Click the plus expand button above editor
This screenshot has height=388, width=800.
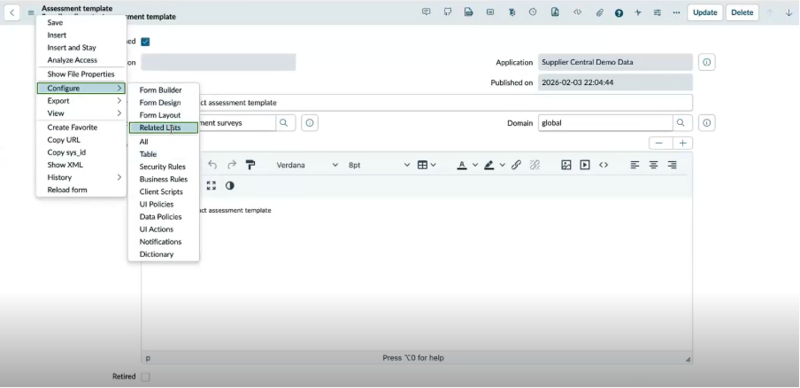tap(682, 143)
